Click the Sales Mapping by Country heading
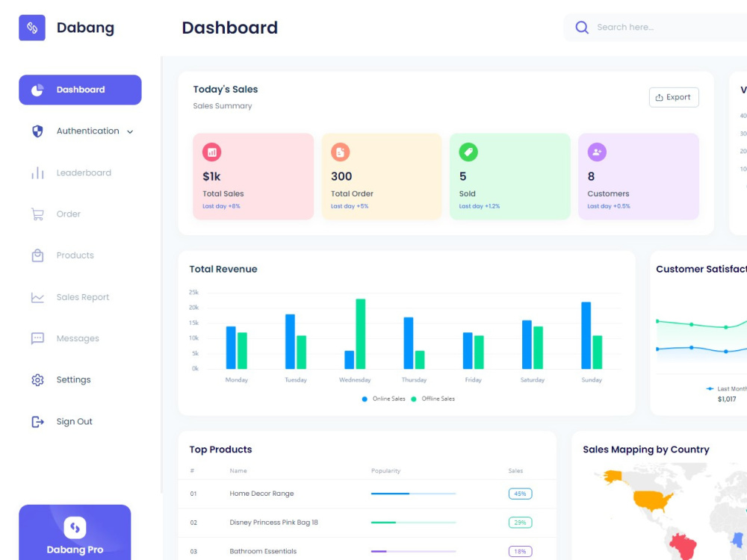This screenshot has width=747, height=560. tap(646, 449)
